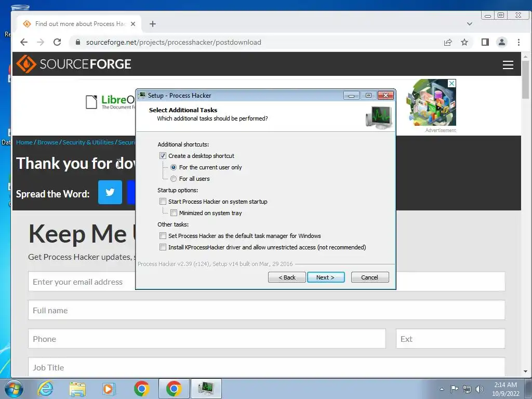Reload the SourceForge page
This screenshot has width=532, height=399.
57,42
